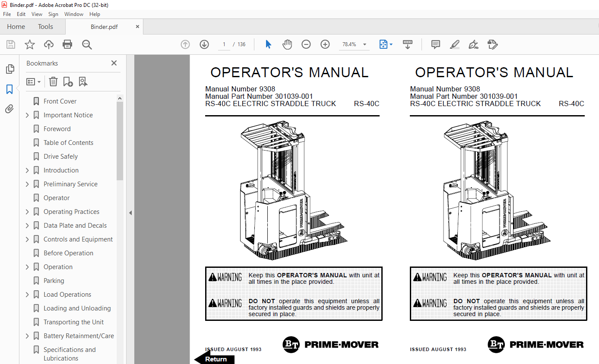Click the upload to cloud icon
The width and height of the screenshot is (599, 364).
click(x=49, y=44)
